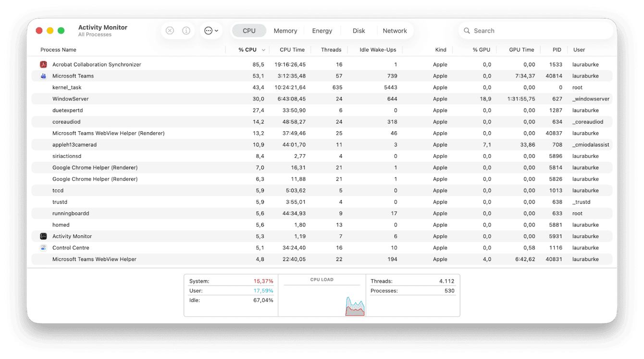The width and height of the screenshot is (644, 359).
Task: Select the coreaudiod process row
Action: 322,122
